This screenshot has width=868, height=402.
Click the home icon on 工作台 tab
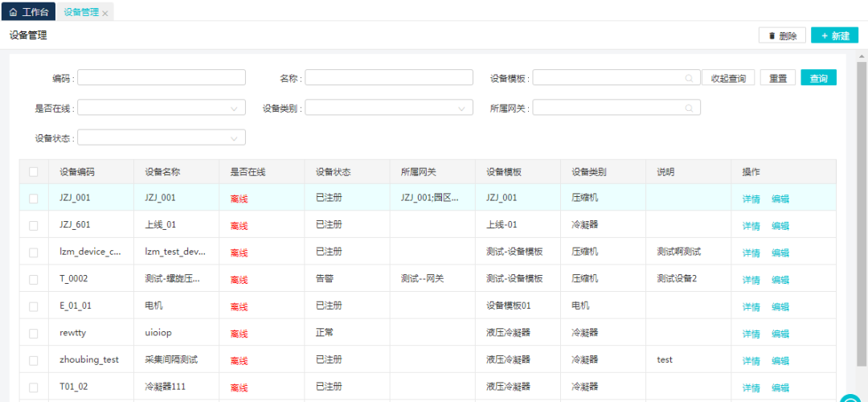pyautogui.click(x=13, y=12)
